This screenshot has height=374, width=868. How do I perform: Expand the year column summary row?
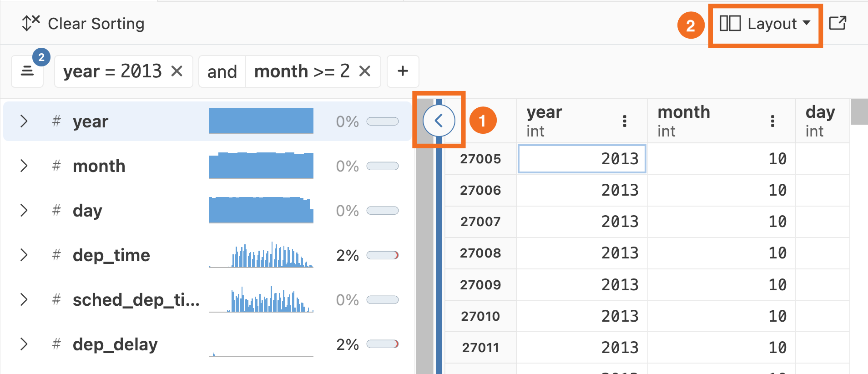[x=24, y=121]
